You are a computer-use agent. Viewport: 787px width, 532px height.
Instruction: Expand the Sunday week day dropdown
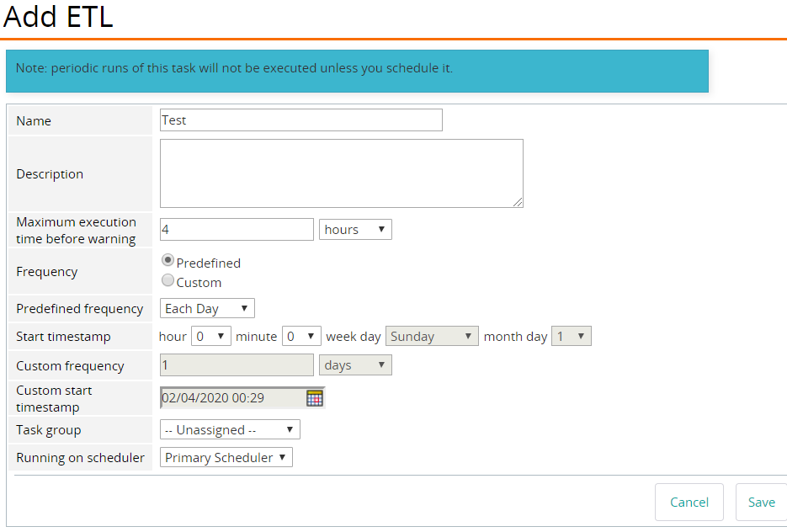432,337
